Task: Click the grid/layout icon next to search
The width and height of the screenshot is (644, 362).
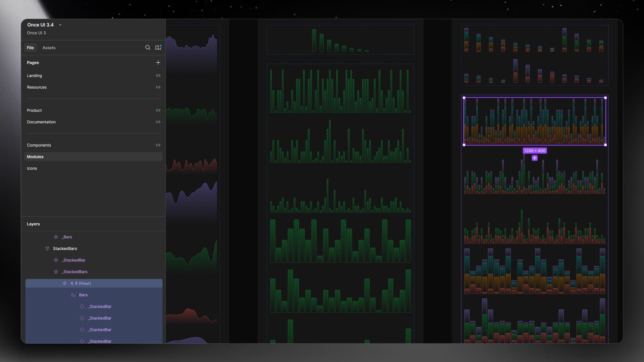Action: pyautogui.click(x=158, y=47)
